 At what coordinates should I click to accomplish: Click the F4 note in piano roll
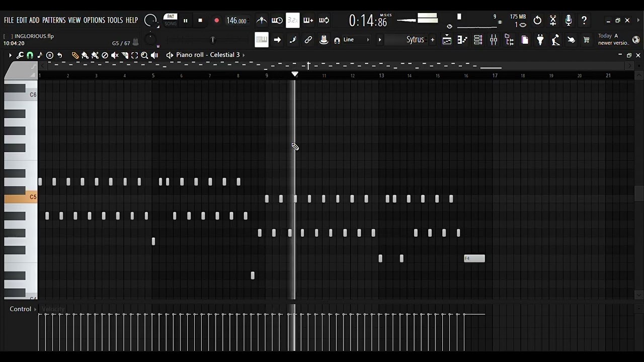474,258
